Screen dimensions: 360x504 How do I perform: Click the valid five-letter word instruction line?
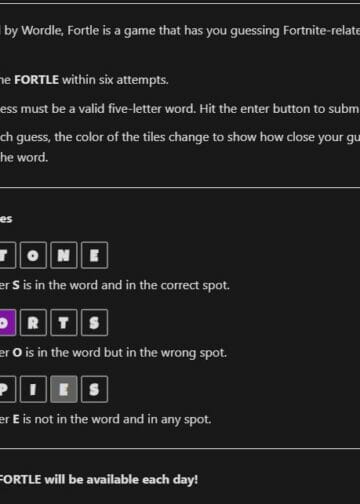[180, 109]
